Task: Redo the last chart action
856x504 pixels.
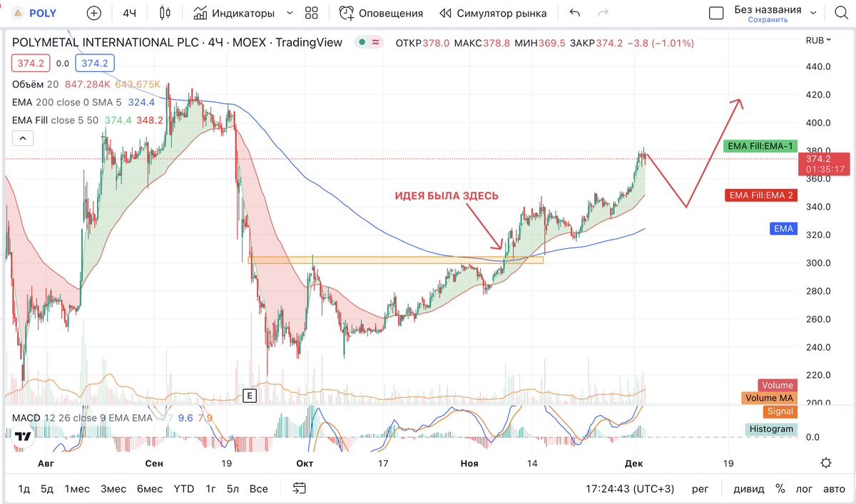Action: 603,14
